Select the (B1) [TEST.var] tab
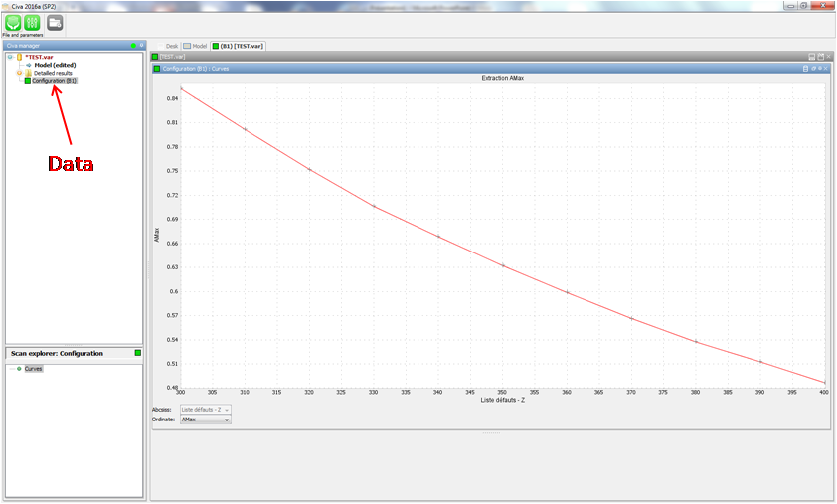Viewport: 837px width, 504px height. coord(238,46)
